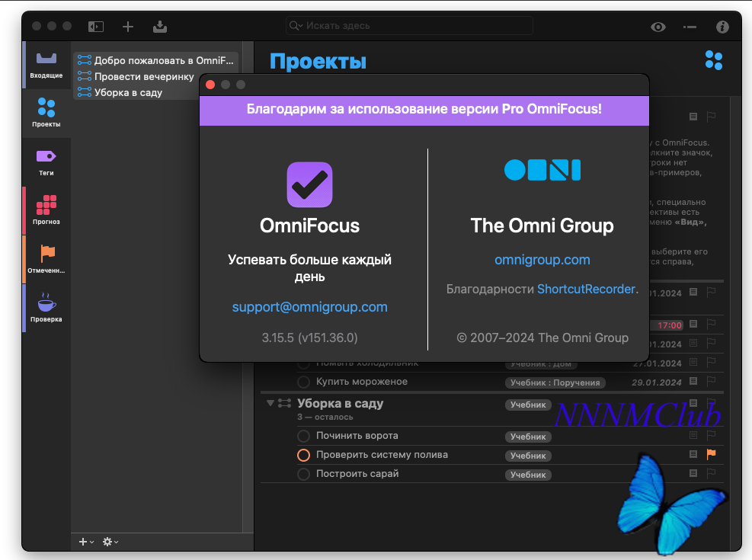Click the clean up tray icon in the toolbar
The image size is (752, 560).
coord(160,27)
